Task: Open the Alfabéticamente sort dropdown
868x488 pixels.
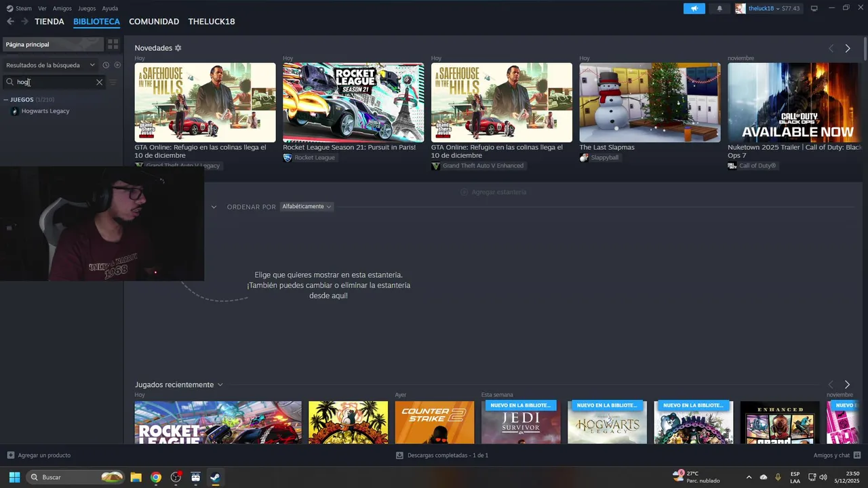Action: (307, 207)
